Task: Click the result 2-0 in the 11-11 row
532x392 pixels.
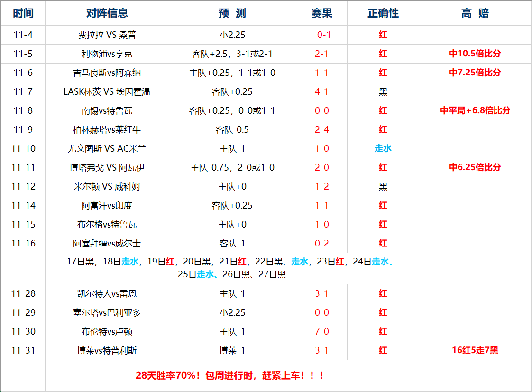Action: (321, 167)
